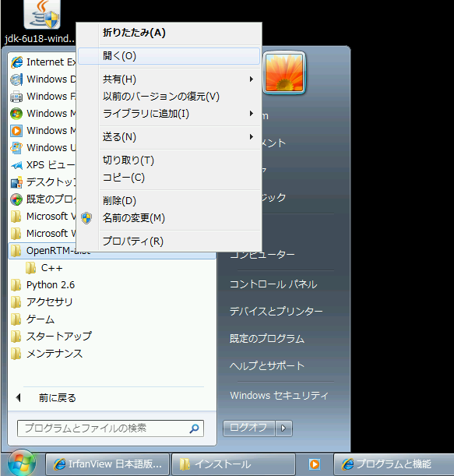Open the jdk-6u18 installer desktop icon

tap(42, 15)
